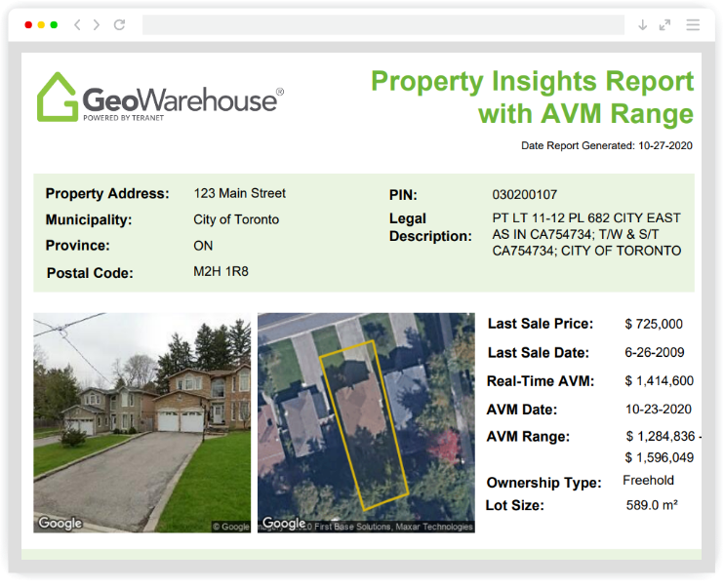
Task: Click the Google logo on aerial image
Action: 284,524
